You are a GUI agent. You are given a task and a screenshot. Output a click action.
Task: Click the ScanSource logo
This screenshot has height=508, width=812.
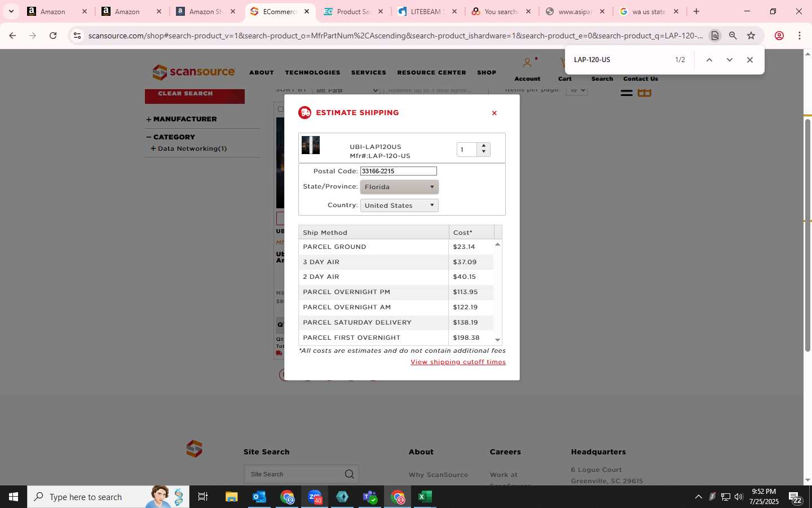tap(193, 72)
